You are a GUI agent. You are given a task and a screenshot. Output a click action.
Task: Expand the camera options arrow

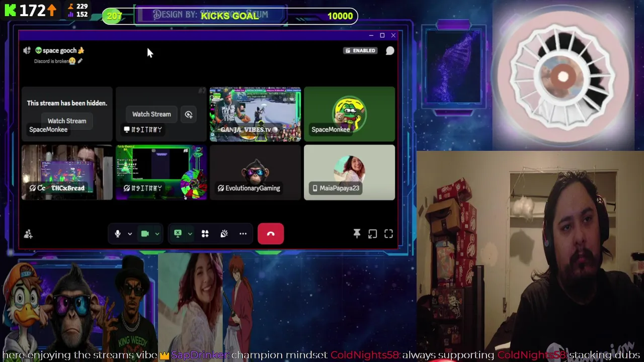(x=157, y=234)
